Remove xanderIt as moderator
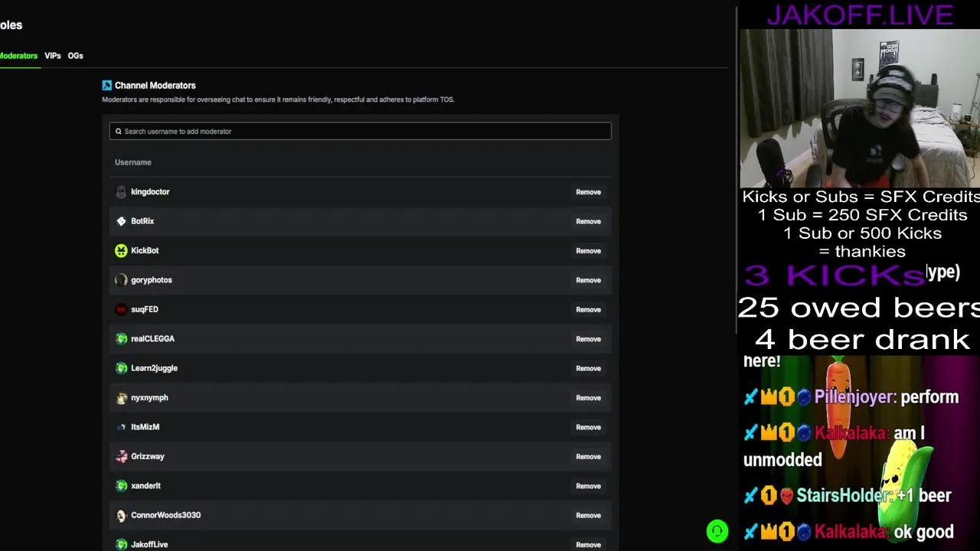Viewport: 980px width, 551px height. pos(588,485)
